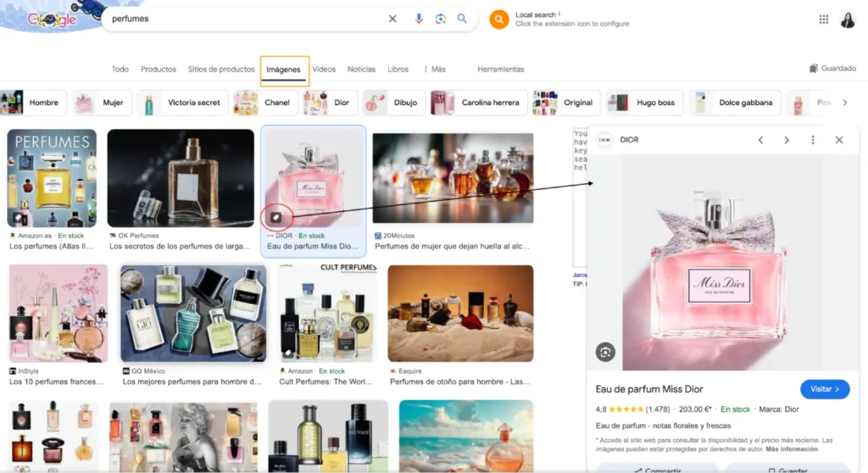The height and width of the screenshot is (473, 868).
Task: Switch to the Productos tab
Action: point(159,70)
